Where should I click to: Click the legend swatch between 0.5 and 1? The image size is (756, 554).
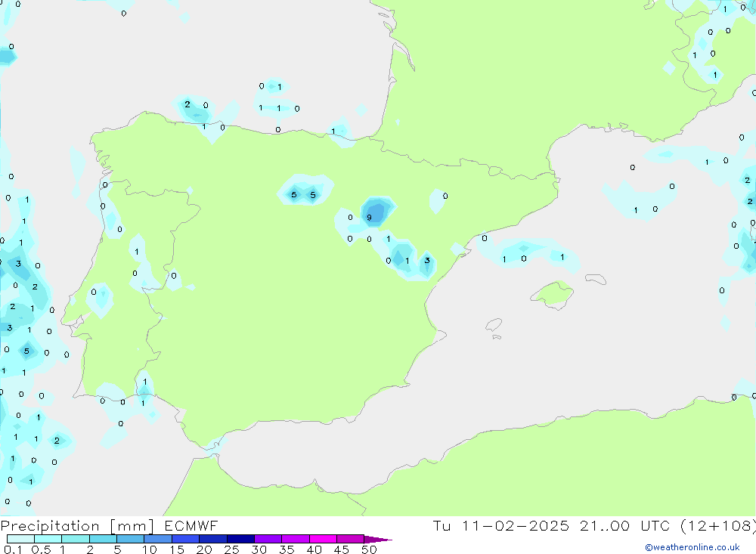click(x=48, y=539)
